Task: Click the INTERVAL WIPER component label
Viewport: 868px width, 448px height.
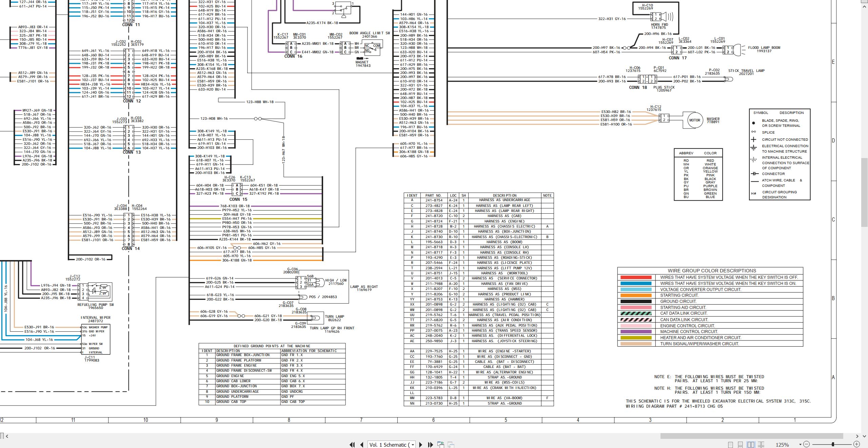Action: pyautogui.click(x=96, y=318)
